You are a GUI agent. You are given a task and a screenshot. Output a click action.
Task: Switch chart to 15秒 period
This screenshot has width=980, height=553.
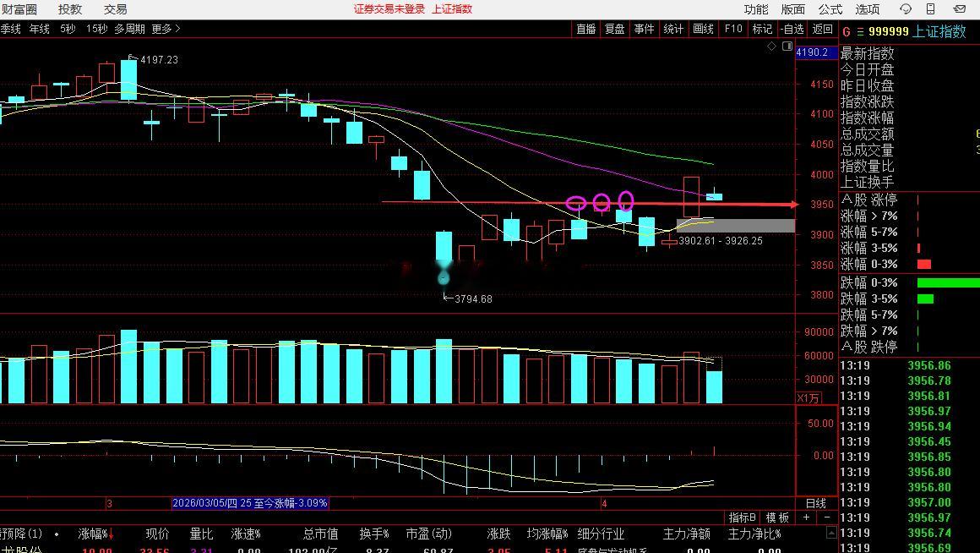(97, 29)
